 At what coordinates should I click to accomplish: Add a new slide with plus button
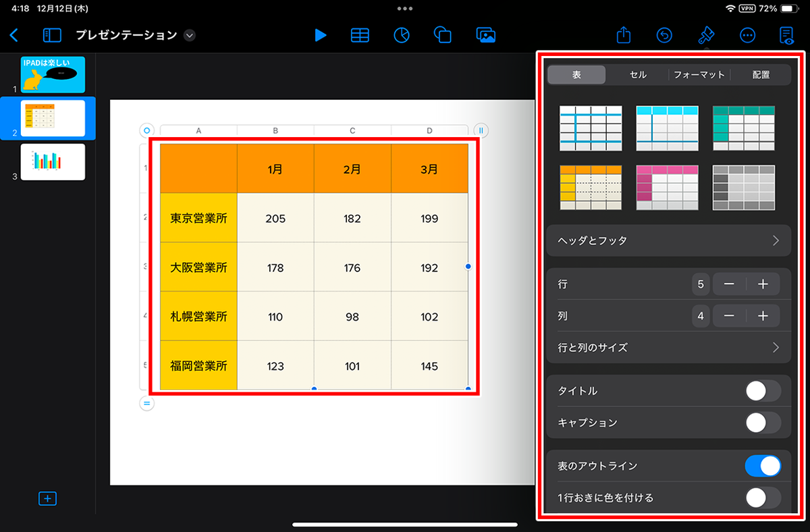point(47,499)
